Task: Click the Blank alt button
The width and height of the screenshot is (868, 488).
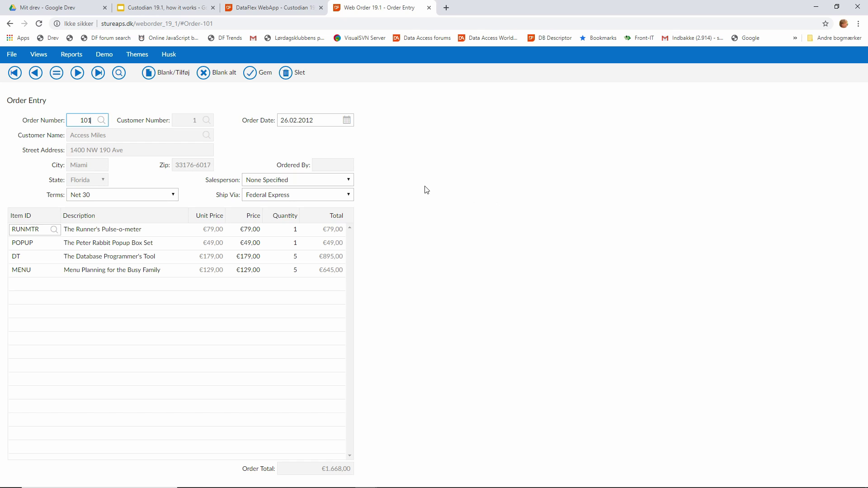Action: (217, 73)
